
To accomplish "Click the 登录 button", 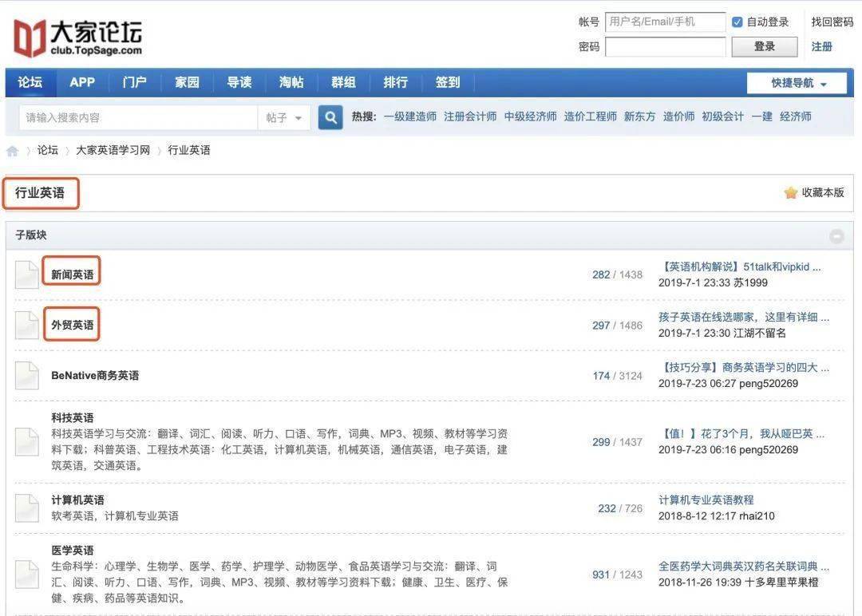I will pyautogui.click(x=764, y=47).
